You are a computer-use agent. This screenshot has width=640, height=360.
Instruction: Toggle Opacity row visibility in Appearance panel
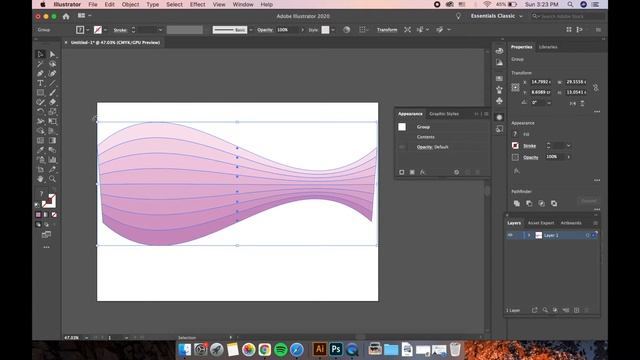click(x=402, y=147)
